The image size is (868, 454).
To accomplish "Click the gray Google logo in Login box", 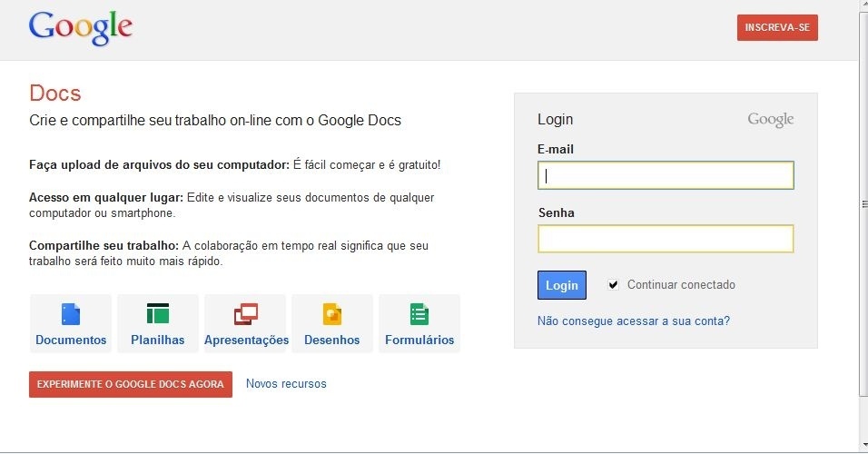I will click(x=771, y=120).
